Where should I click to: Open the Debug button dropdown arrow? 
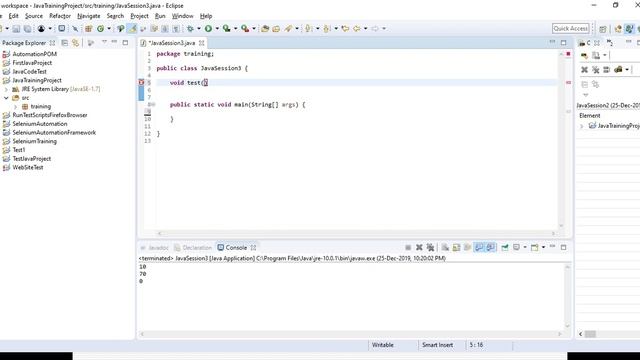199,29
